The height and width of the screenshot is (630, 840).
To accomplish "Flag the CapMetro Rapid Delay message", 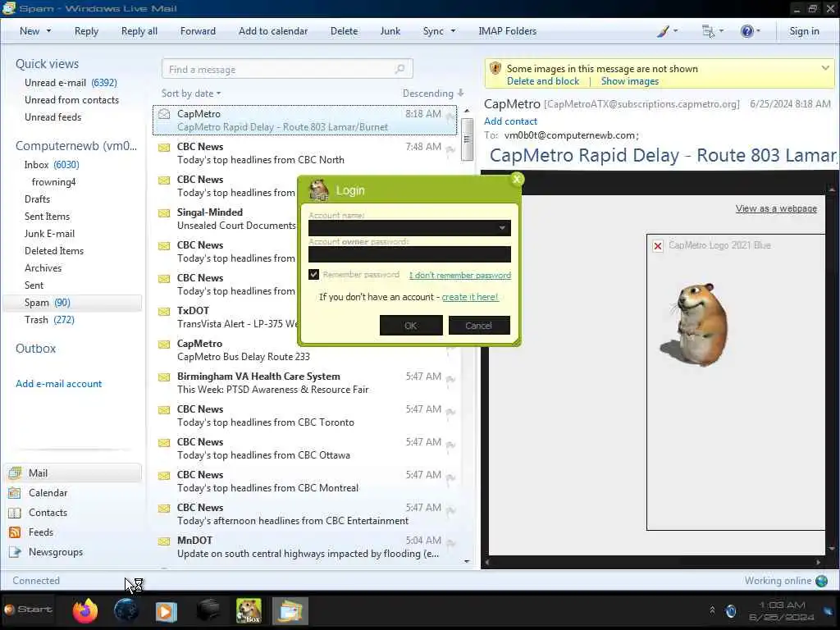I will click(x=450, y=116).
